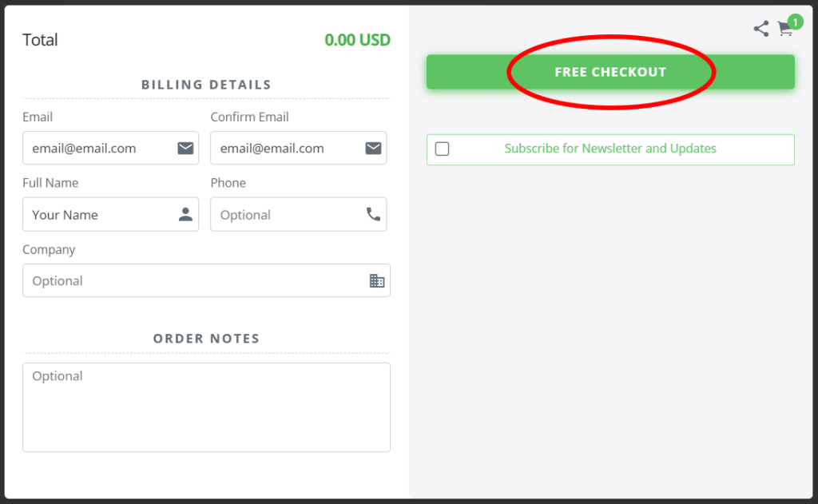Click the Subscribe for Newsletter and Updates text
Image resolution: width=818 pixels, height=504 pixels.
[x=610, y=149]
